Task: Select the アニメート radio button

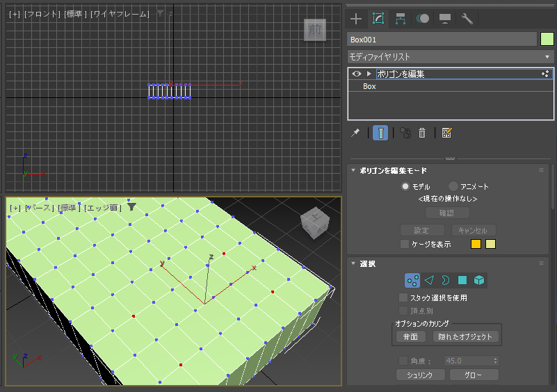Action: (453, 186)
